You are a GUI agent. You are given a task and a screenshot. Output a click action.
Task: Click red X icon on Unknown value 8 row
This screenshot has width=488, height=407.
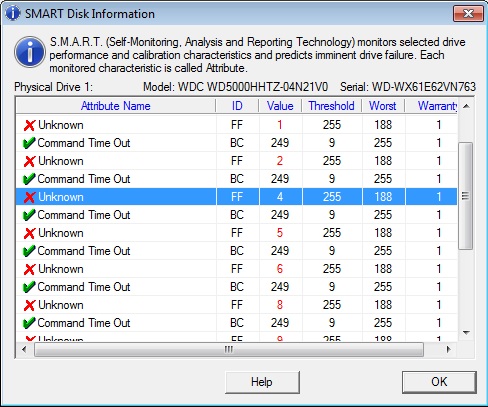(x=29, y=305)
